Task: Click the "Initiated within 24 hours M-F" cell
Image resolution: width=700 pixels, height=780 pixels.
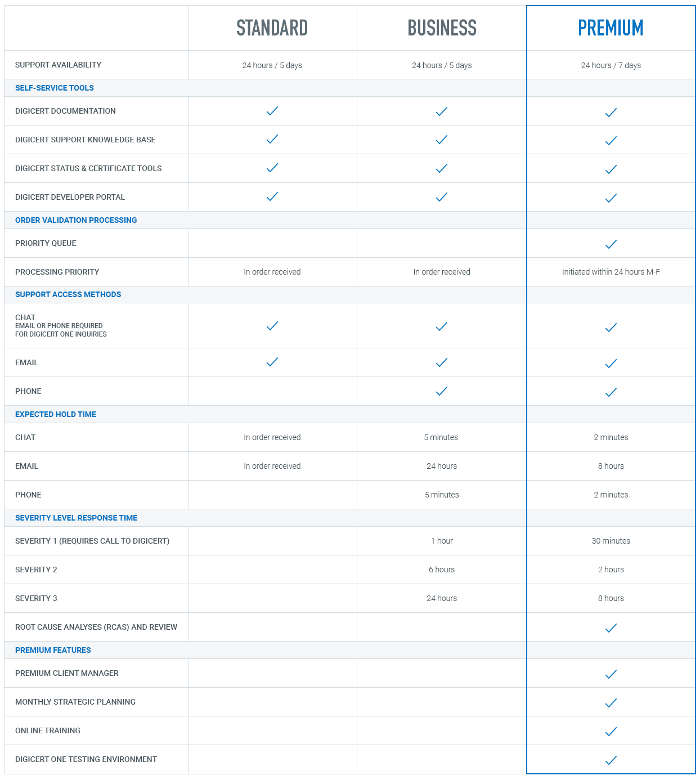Action: point(611,272)
